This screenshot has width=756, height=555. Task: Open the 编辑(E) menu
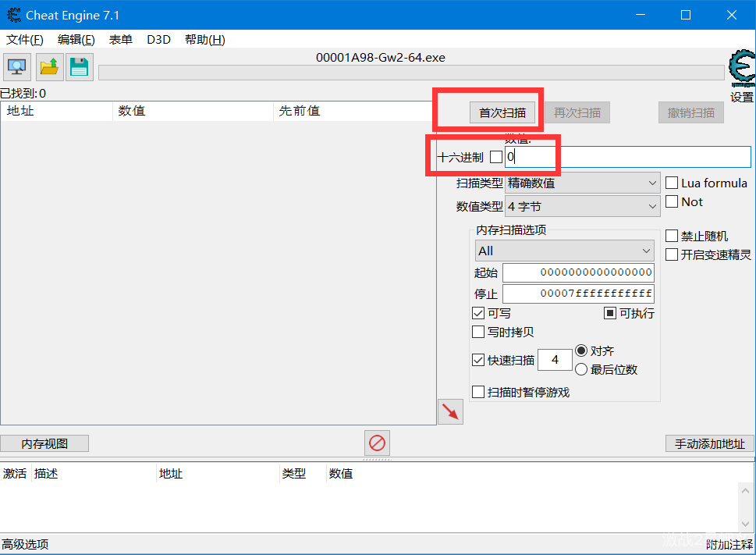76,40
